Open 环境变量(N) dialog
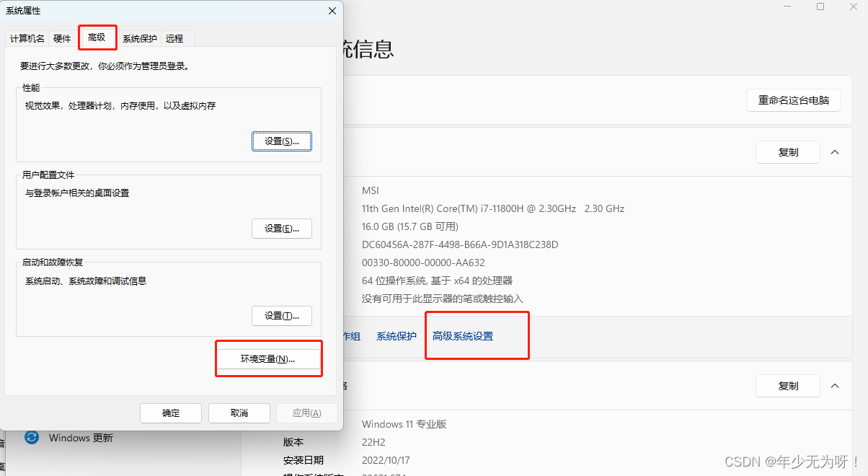This screenshot has width=868, height=476. [268, 359]
